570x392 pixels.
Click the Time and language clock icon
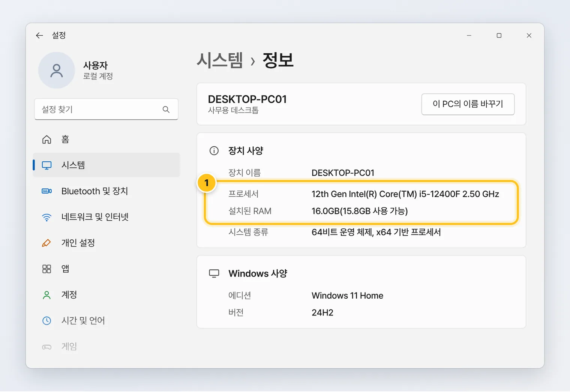pos(46,320)
